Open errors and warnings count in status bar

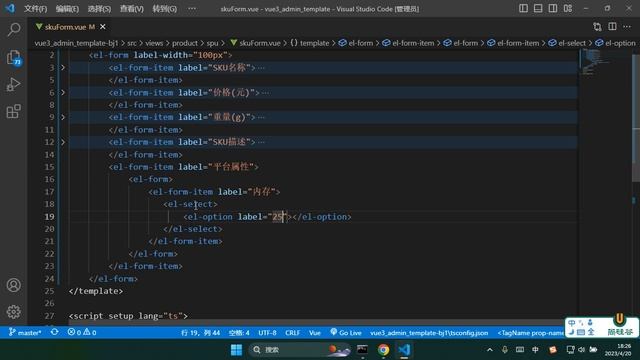tap(82, 333)
